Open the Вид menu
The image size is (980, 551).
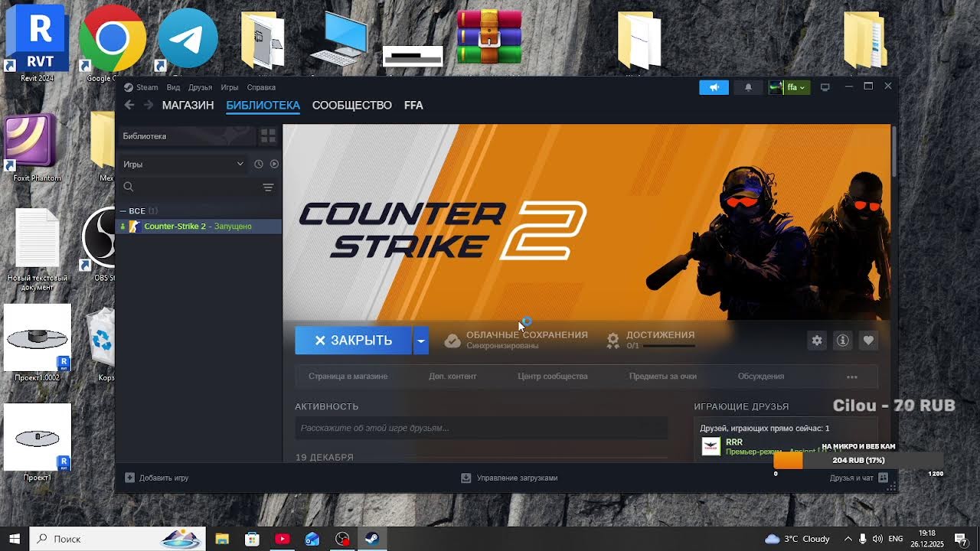coord(174,87)
